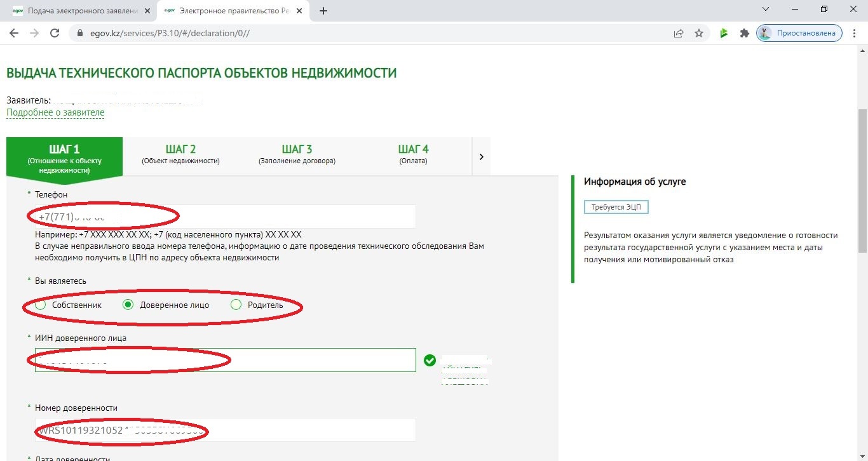Minimize the browser window
Image resolution: width=868 pixels, height=461 pixels.
pyautogui.click(x=795, y=9)
